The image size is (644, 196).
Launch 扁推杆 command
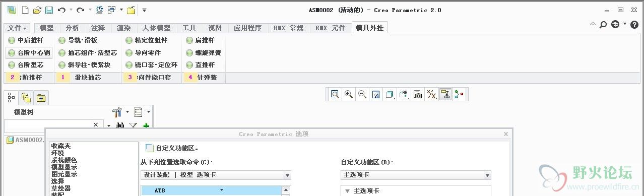[x=200, y=40]
